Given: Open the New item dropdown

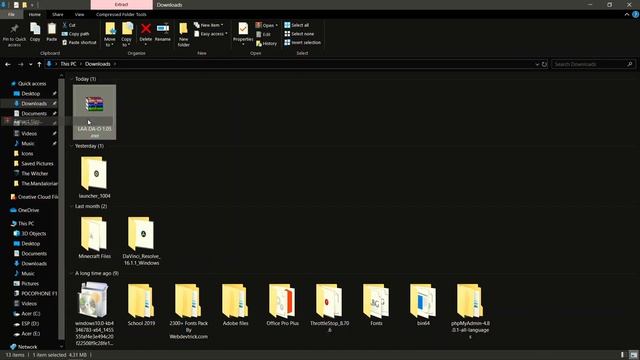Looking at the screenshot, I should (209, 25).
